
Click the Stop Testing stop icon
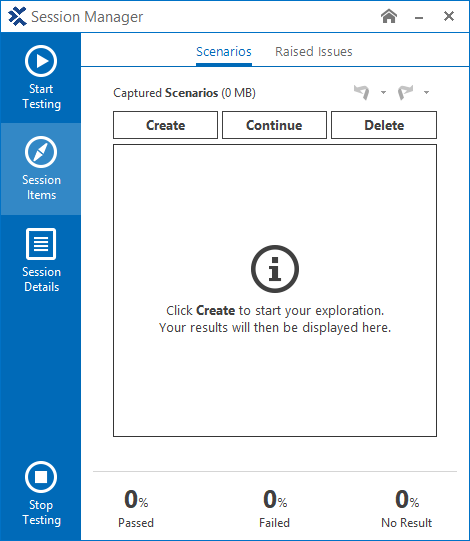click(x=41, y=477)
